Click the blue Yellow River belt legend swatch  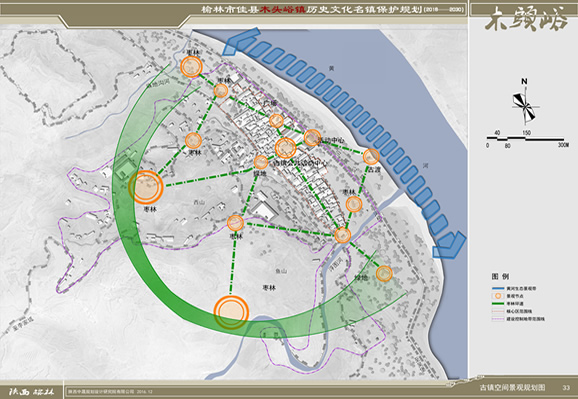coord(498,288)
